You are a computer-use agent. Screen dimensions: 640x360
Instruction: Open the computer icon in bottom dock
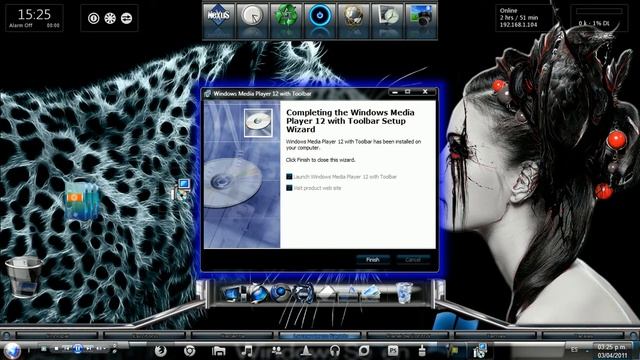coord(235,294)
